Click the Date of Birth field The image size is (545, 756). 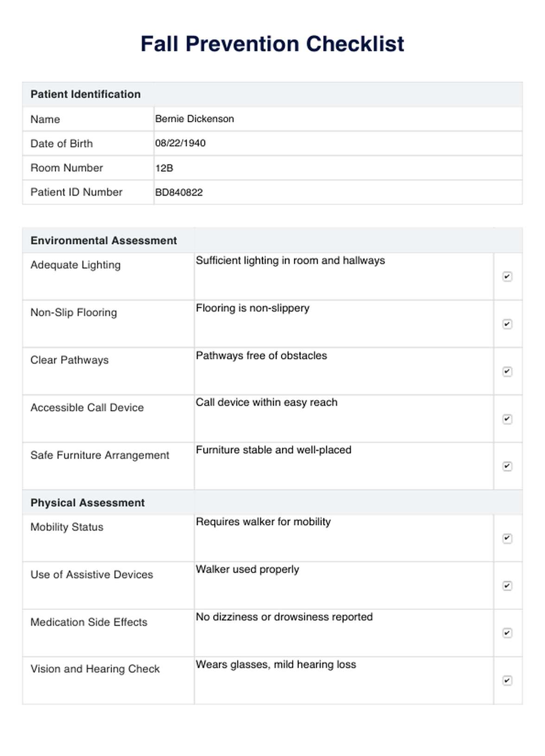pos(337,143)
